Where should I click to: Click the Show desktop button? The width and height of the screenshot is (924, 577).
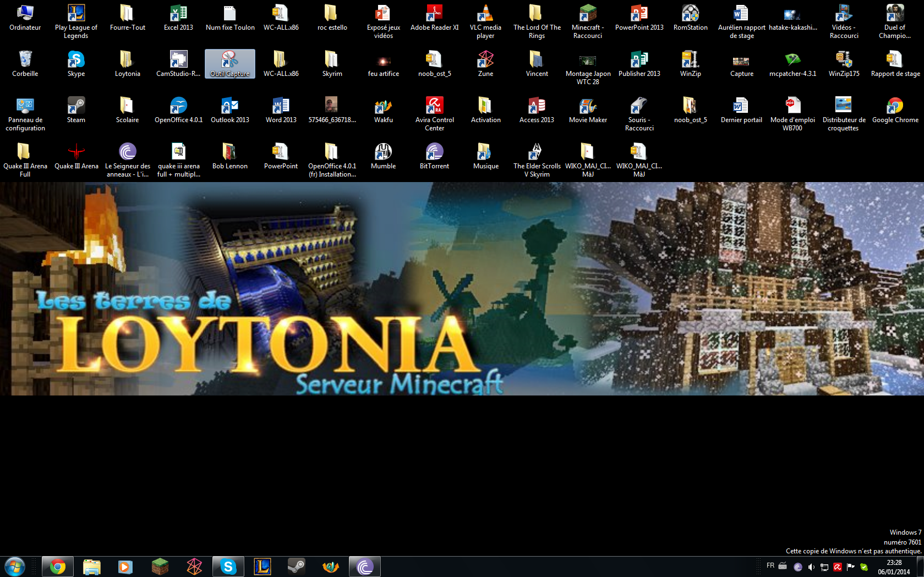click(x=920, y=567)
